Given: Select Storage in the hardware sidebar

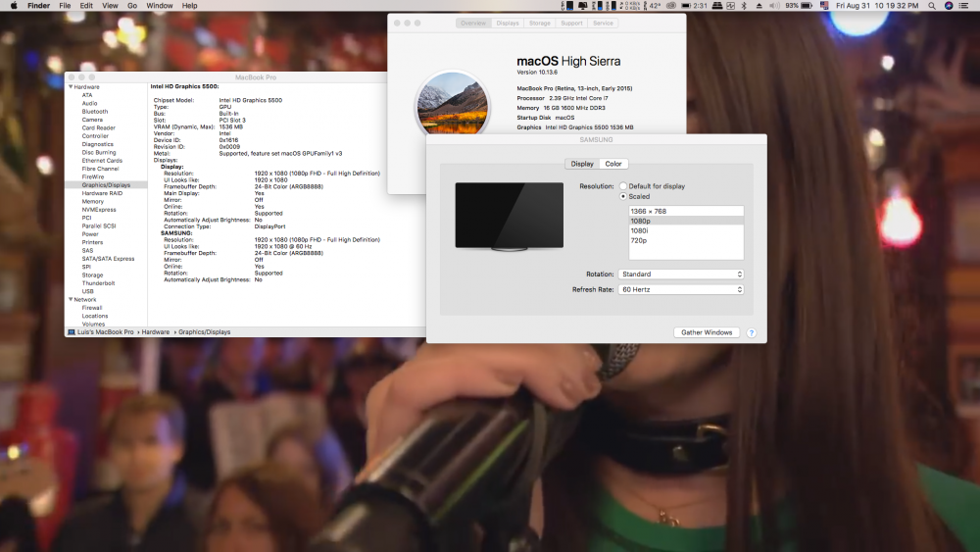Looking at the screenshot, I should pos(92,276).
